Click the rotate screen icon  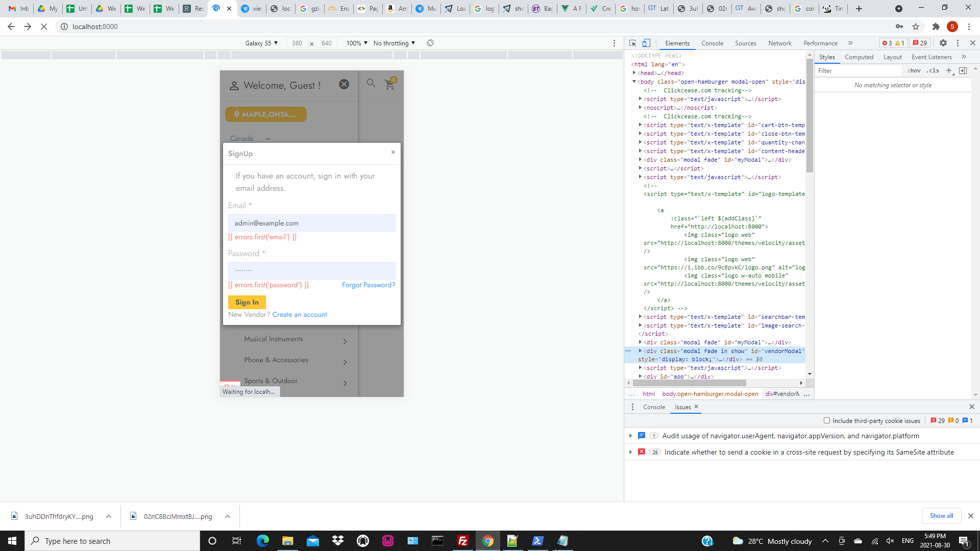(430, 43)
